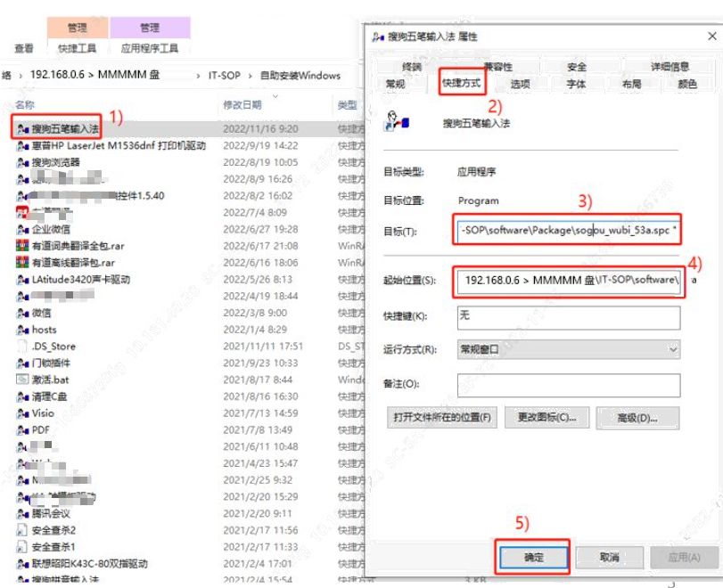Switch to the 快捷方式 tab

[461, 84]
